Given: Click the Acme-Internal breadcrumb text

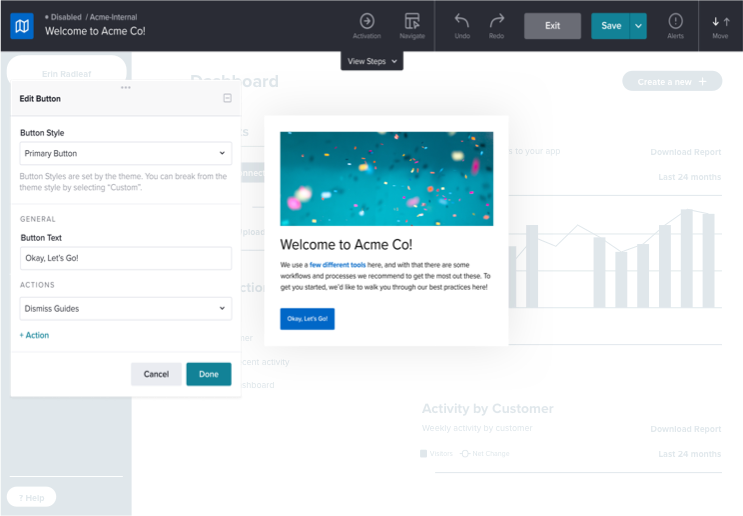Looking at the screenshot, I should pos(113,17).
